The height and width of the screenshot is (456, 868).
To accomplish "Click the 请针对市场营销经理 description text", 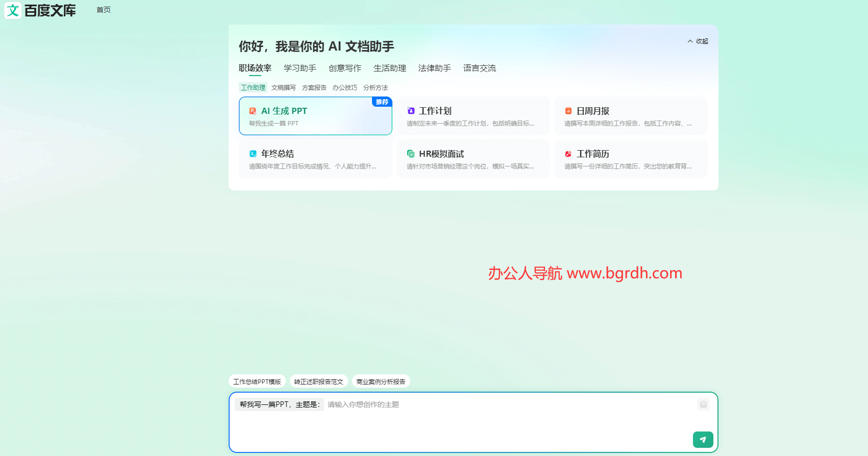I will [x=470, y=166].
